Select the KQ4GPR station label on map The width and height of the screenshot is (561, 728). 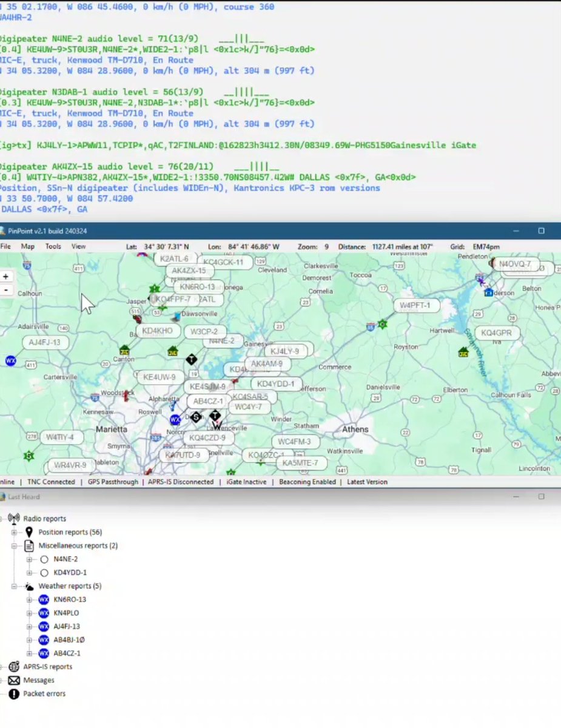pos(497,333)
